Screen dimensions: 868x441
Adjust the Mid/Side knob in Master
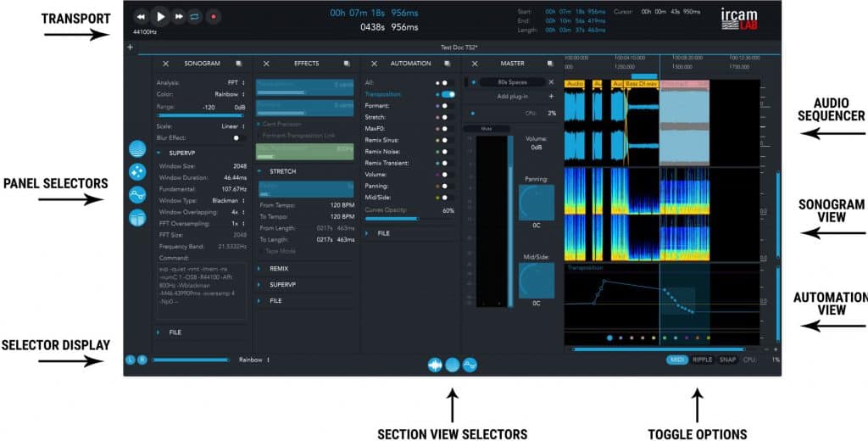pos(537,281)
